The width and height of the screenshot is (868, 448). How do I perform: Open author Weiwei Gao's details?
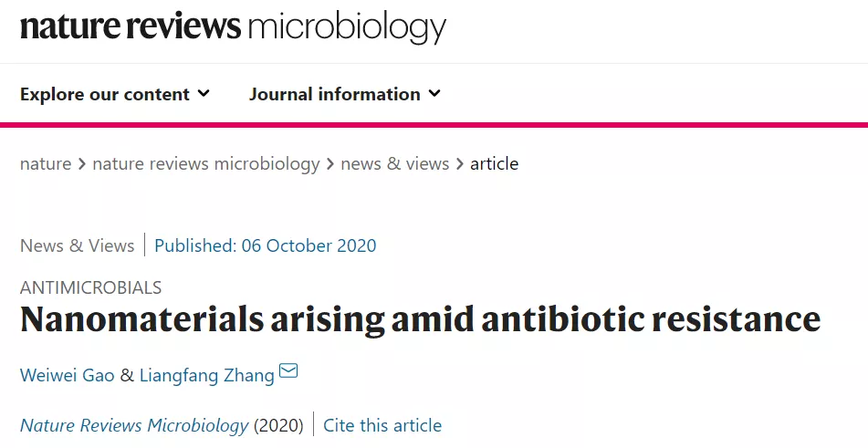coord(67,376)
